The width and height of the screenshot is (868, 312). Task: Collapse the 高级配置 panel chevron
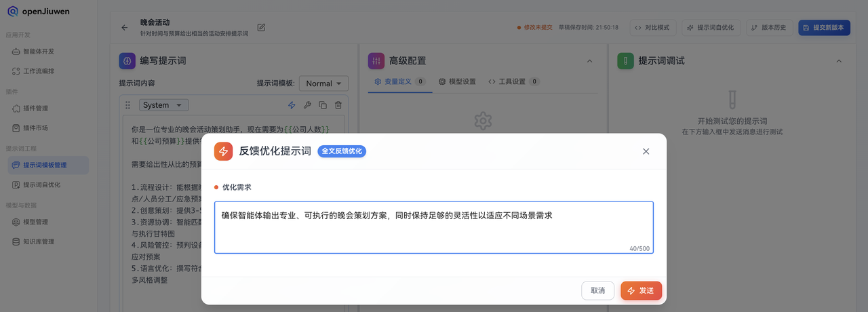[589, 61]
